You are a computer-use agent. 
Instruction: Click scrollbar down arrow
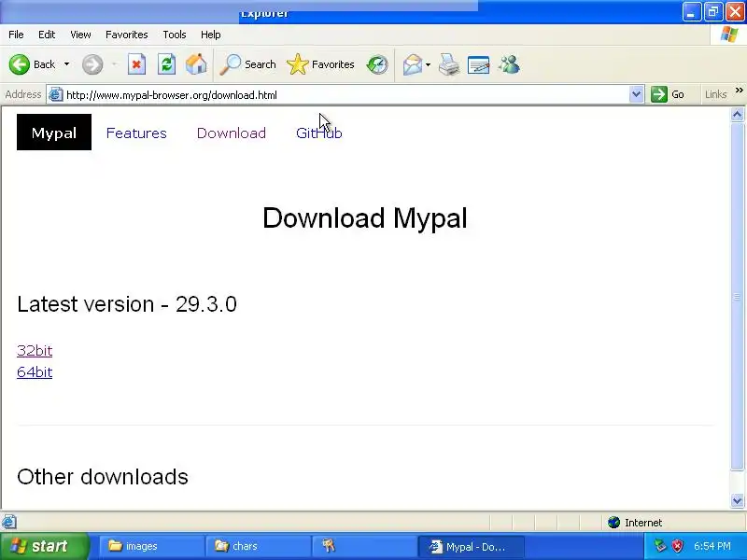tap(737, 500)
